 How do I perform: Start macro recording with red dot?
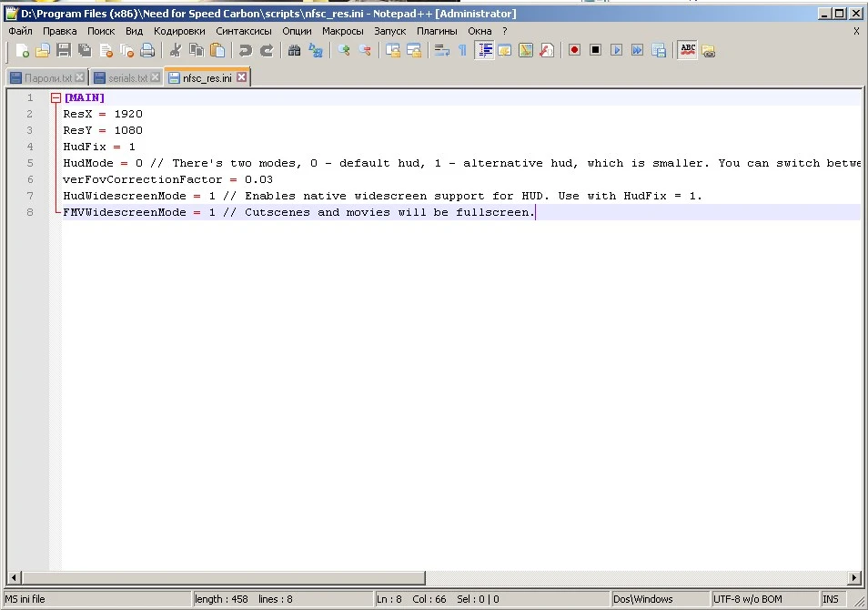pos(574,50)
